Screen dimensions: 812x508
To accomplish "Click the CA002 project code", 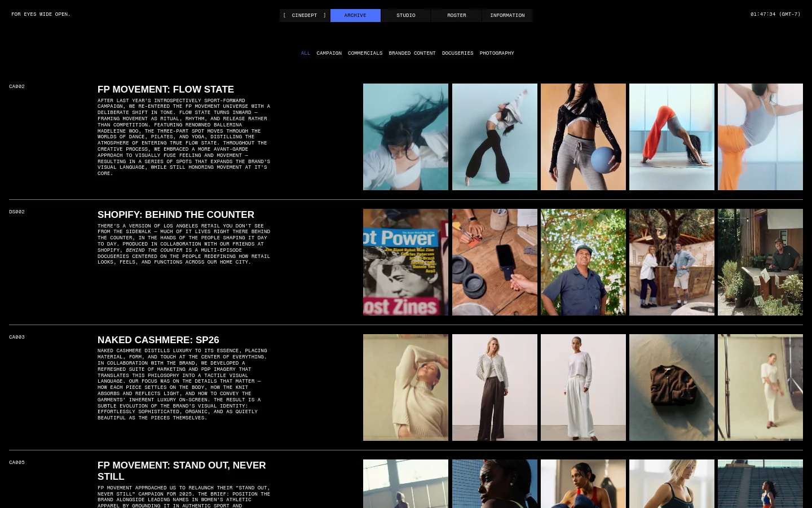I will 17,86.
